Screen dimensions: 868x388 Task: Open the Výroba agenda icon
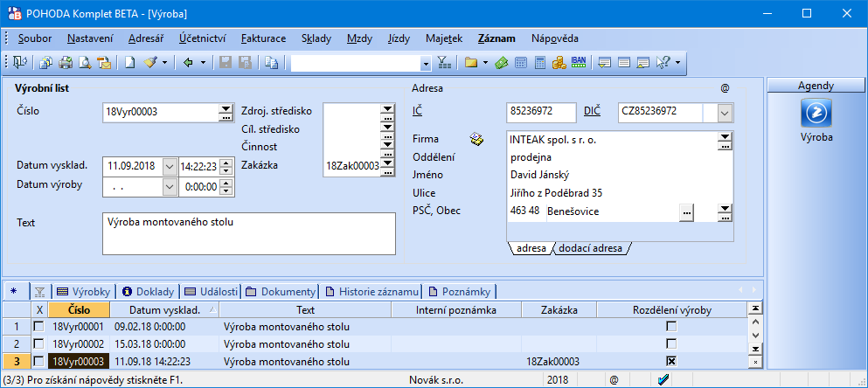[816, 113]
